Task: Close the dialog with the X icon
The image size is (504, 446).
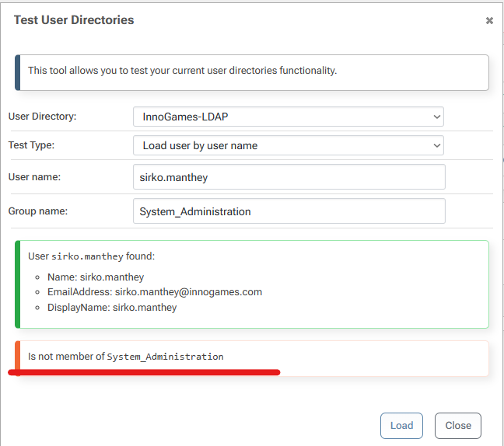Action: (489, 21)
